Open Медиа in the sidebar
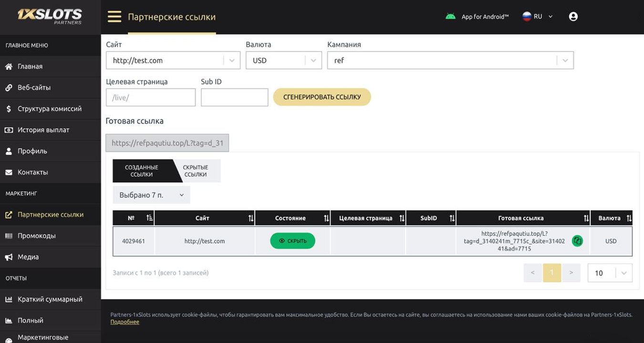 [x=50, y=257]
